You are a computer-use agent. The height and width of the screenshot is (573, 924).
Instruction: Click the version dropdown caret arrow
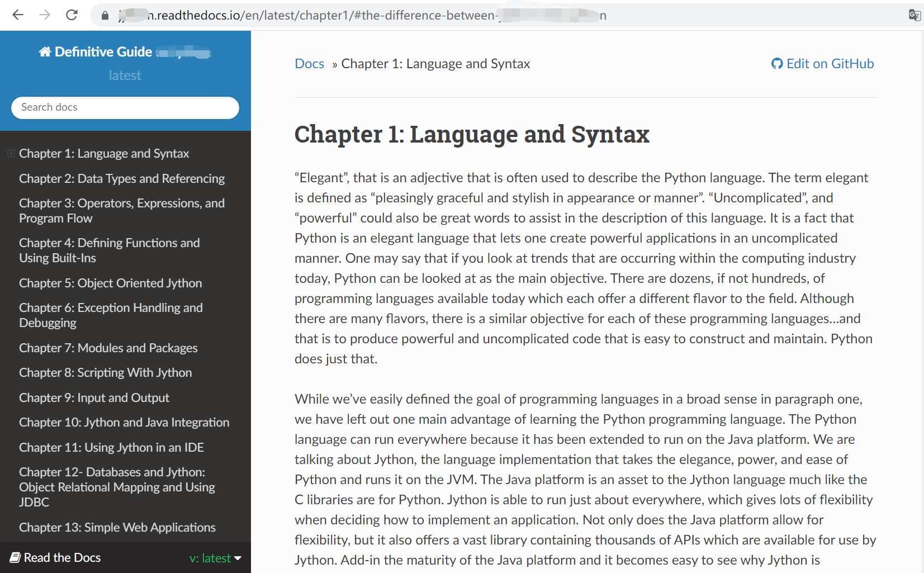click(x=238, y=558)
